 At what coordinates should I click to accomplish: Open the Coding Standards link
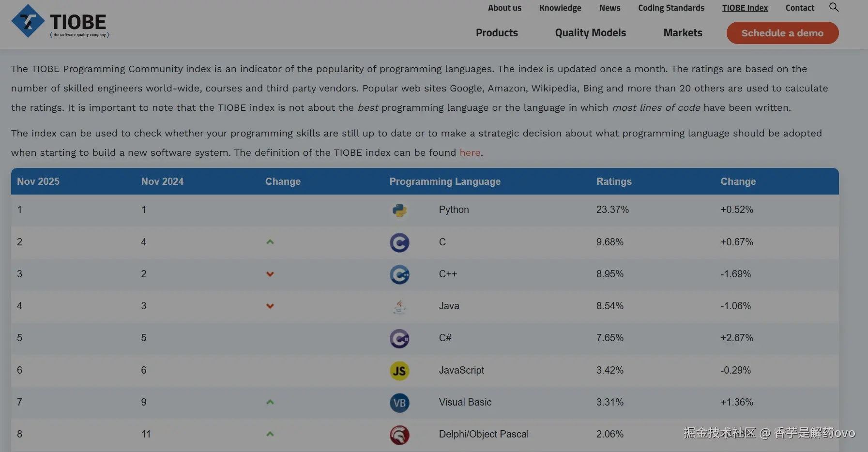click(x=671, y=8)
